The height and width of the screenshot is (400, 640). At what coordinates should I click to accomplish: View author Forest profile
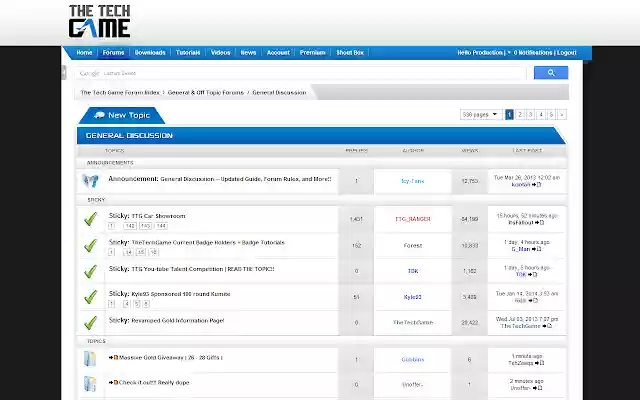point(413,246)
